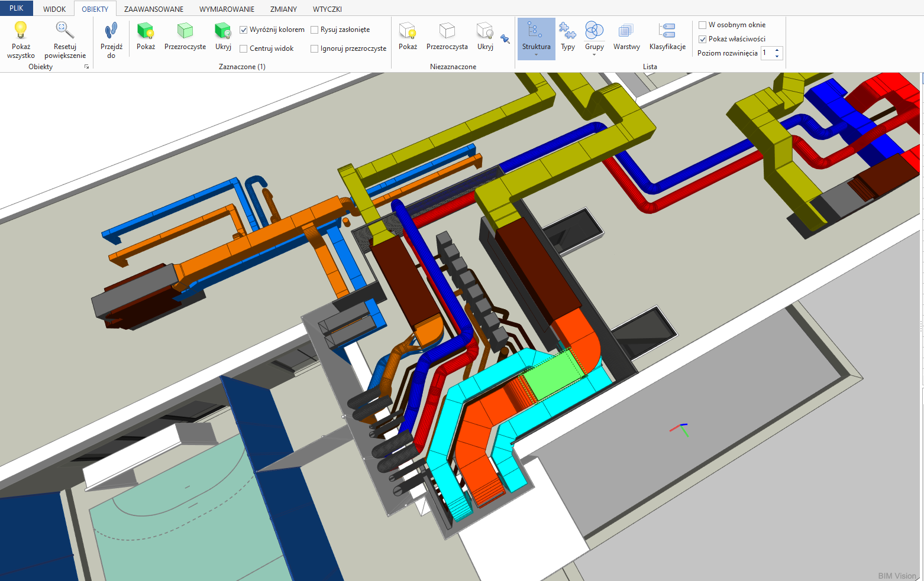Uncheck Wyróżnij kolorem checkbox
Viewport: 924px width, 581px height.
[244, 30]
